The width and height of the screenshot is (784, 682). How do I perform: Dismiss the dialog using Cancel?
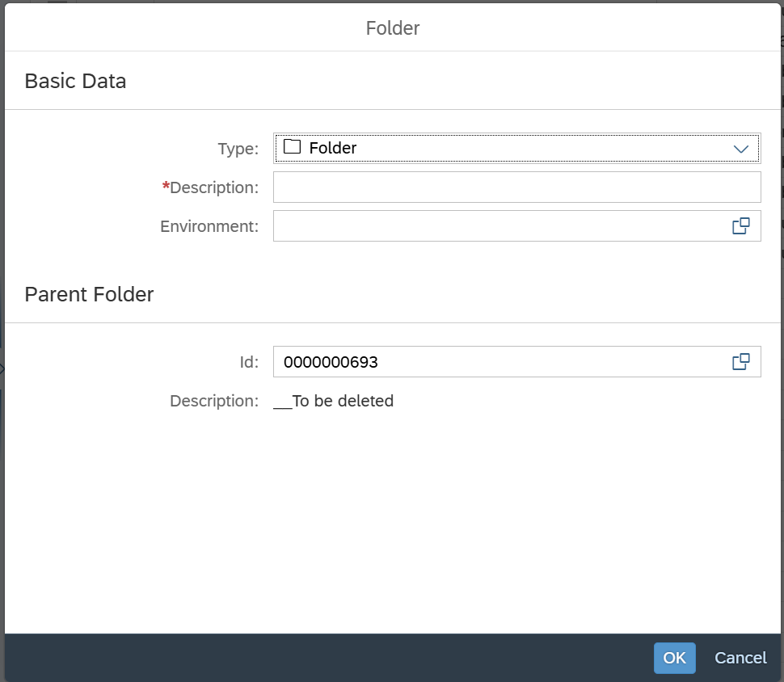pyautogui.click(x=740, y=658)
